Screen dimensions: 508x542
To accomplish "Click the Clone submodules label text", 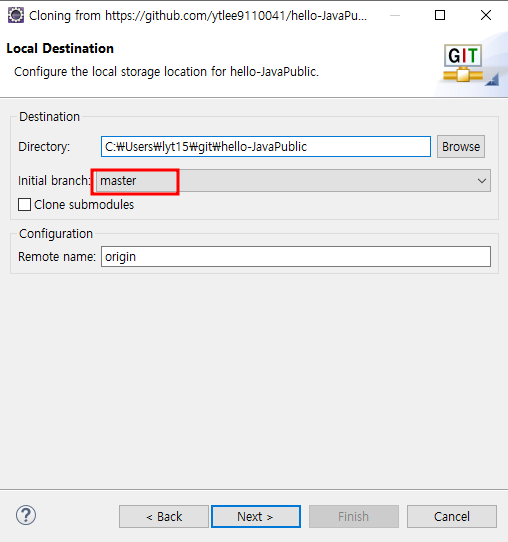I will point(84,205).
